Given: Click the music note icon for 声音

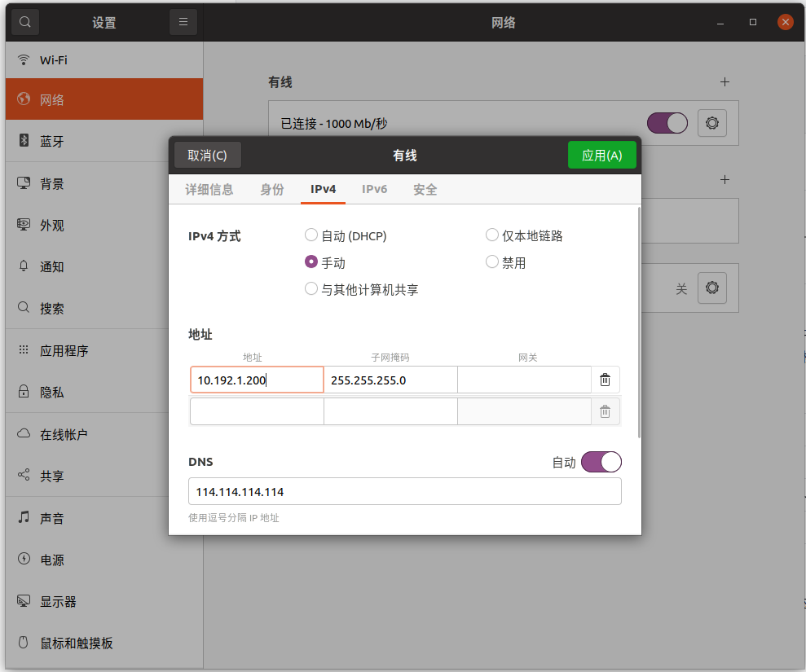Looking at the screenshot, I should 24,517.
